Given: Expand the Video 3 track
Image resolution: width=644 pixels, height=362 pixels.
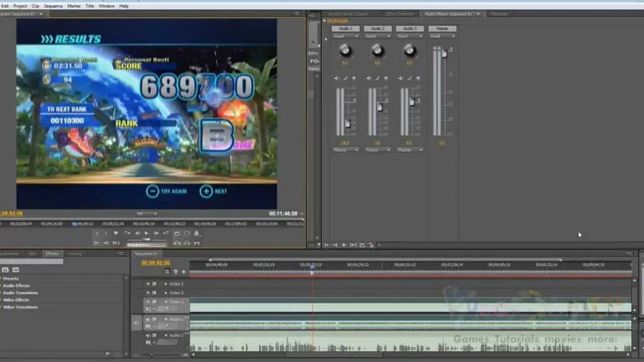Looking at the screenshot, I should coord(166,283).
